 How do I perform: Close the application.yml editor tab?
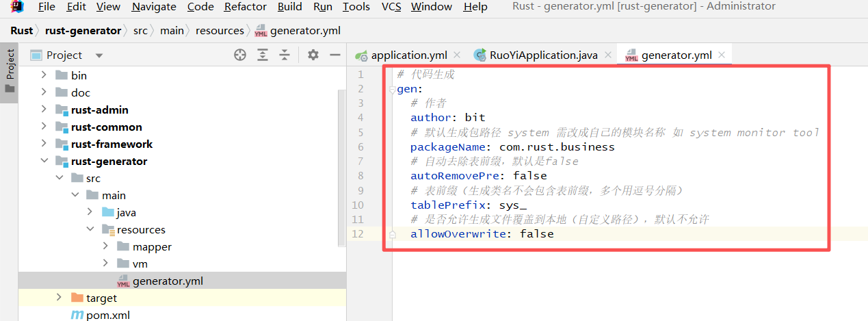(x=457, y=55)
